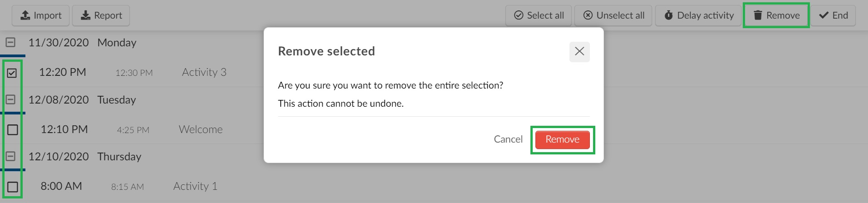Uncheck the Activity 3 checkbox
The height and width of the screenshot is (203, 868).
(x=12, y=73)
